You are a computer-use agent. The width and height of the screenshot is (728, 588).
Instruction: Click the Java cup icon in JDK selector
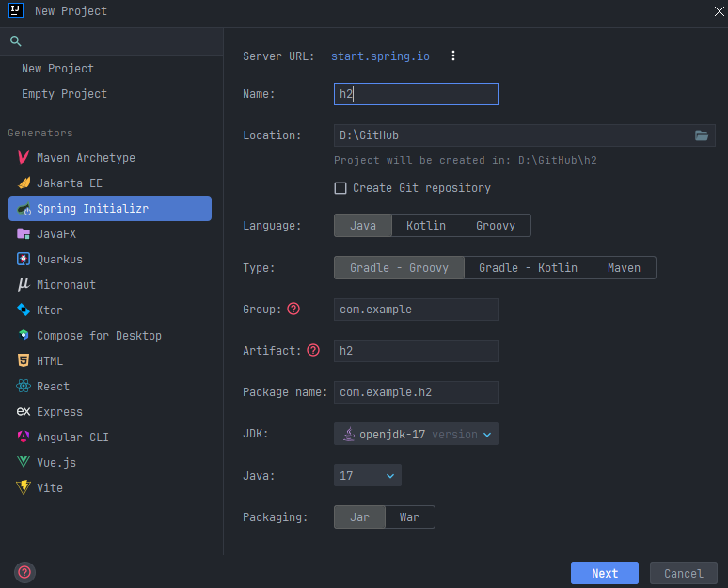click(349, 434)
